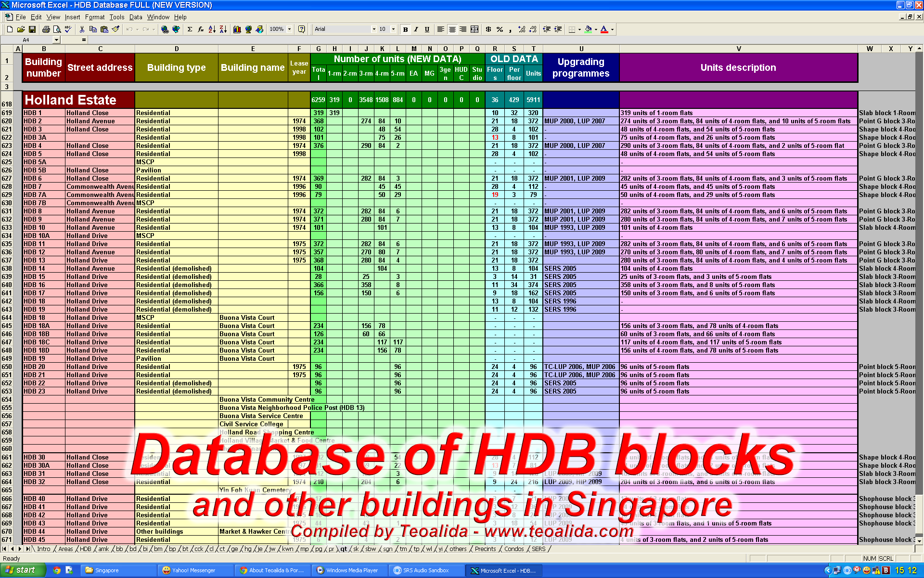
Task: Toggle bold formatting
Action: coord(405,29)
